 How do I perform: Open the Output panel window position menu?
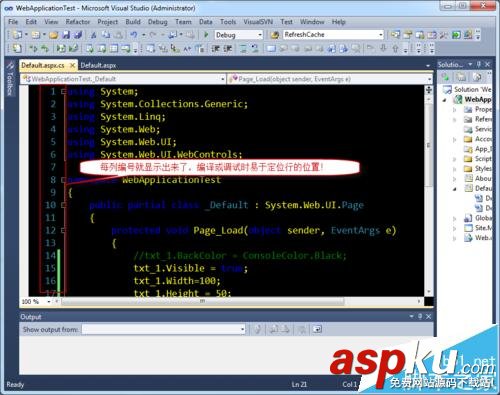coord(411,316)
